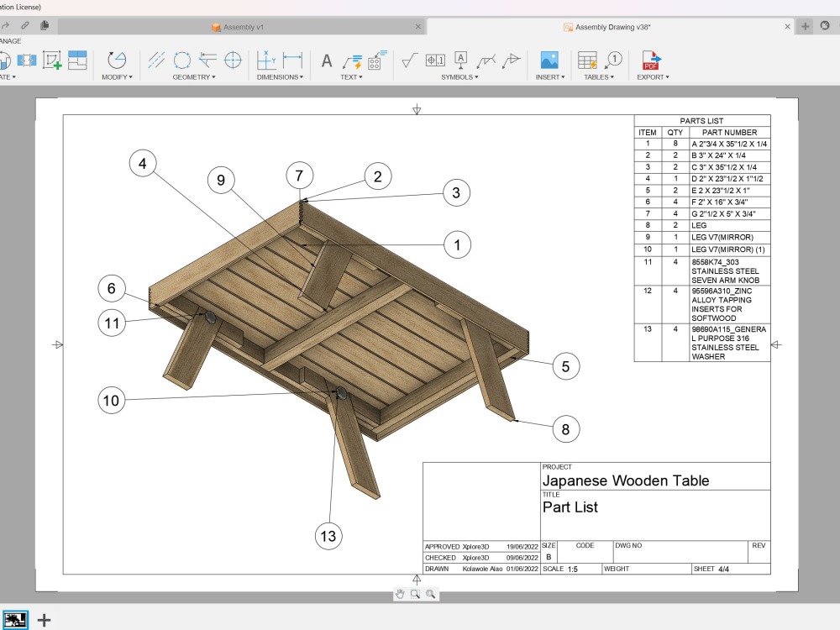Screen dimensions: 840x630
Task: Select balloon number 13 on drawing
Action: 328,536
